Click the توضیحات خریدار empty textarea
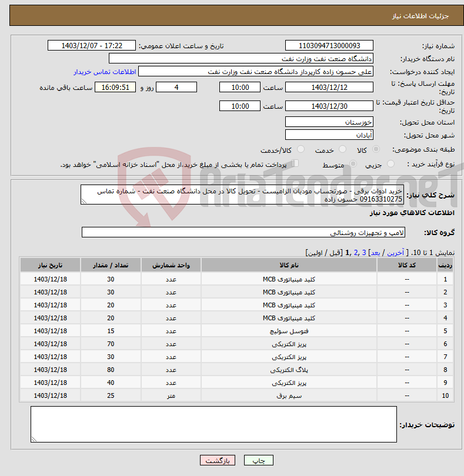The image size is (464, 476). (x=213, y=424)
